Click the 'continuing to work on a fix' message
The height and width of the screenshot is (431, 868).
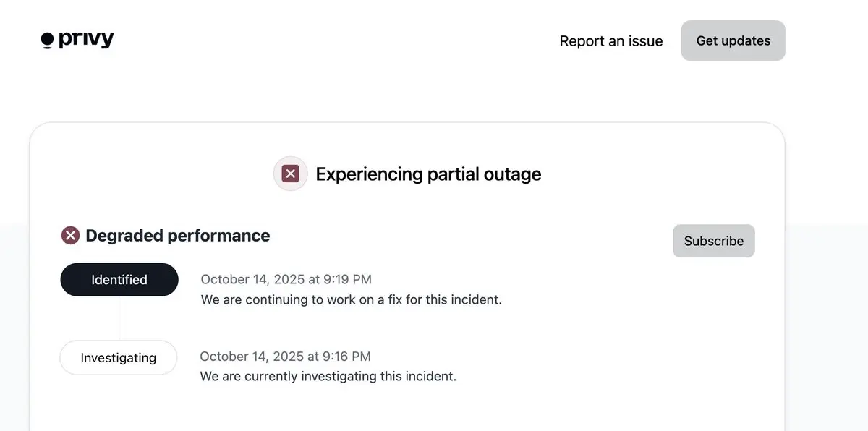(x=351, y=299)
